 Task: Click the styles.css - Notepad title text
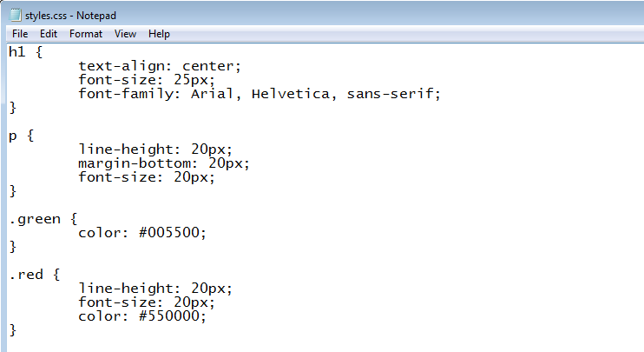pyautogui.click(x=70, y=16)
